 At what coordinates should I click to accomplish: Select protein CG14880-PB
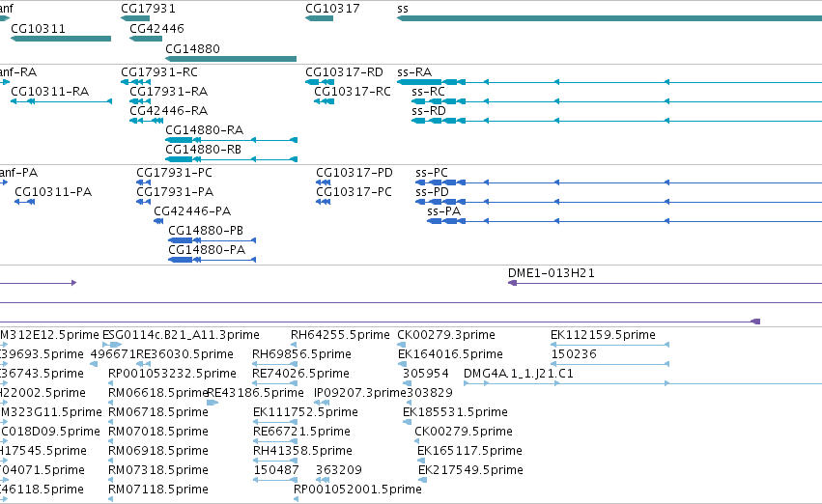[x=212, y=240]
